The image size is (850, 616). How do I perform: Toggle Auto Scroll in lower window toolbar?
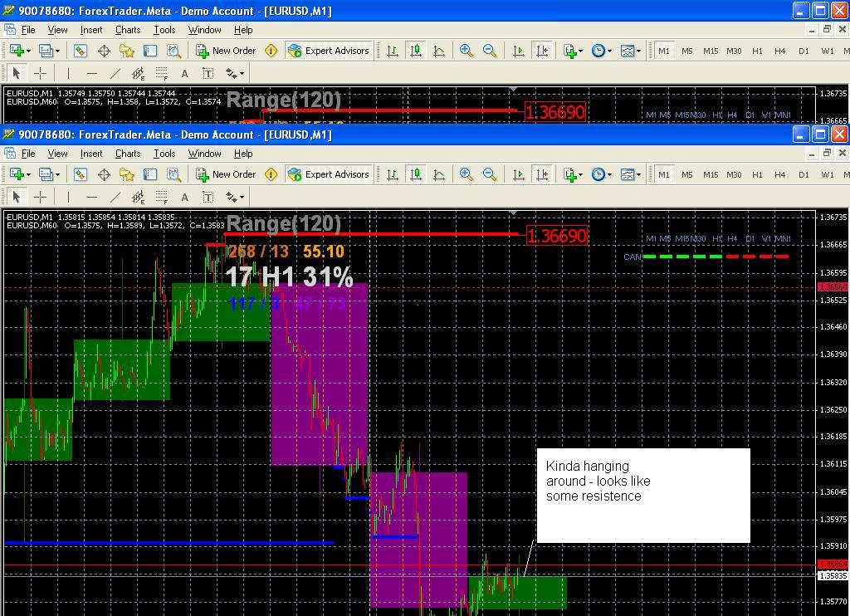pyautogui.click(x=519, y=174)
